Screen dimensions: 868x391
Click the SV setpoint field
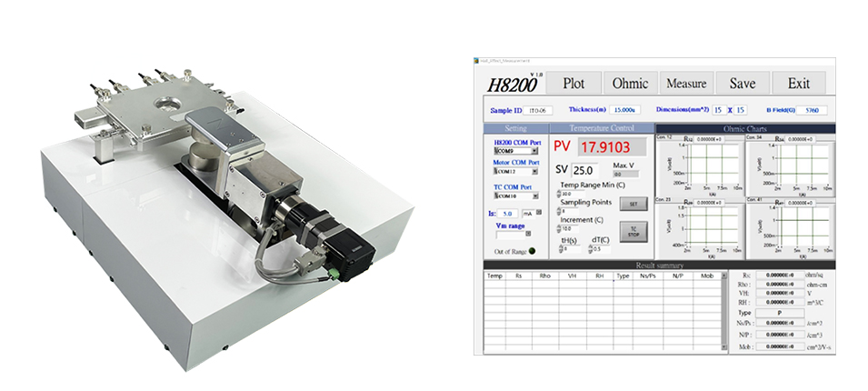pos(584,171)
